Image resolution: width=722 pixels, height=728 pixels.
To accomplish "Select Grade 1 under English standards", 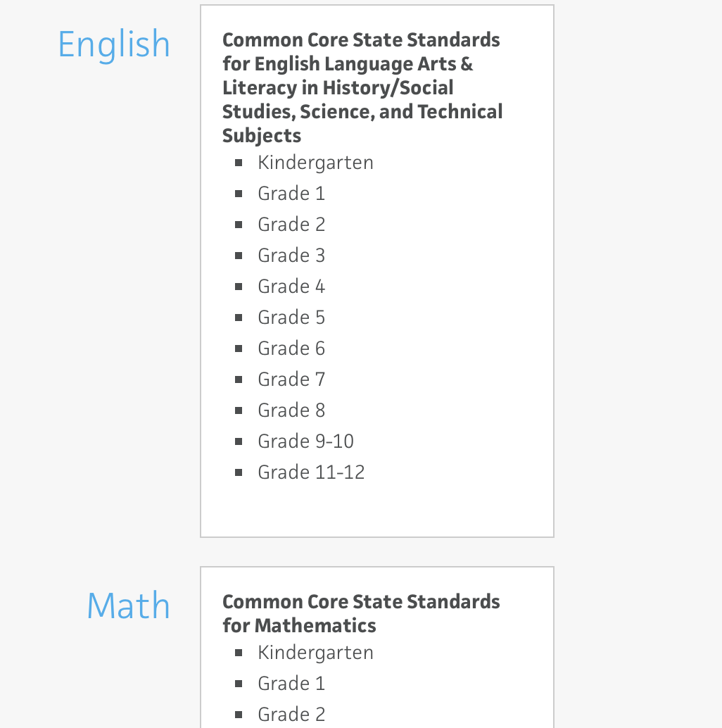I will [x=291, y=194].
